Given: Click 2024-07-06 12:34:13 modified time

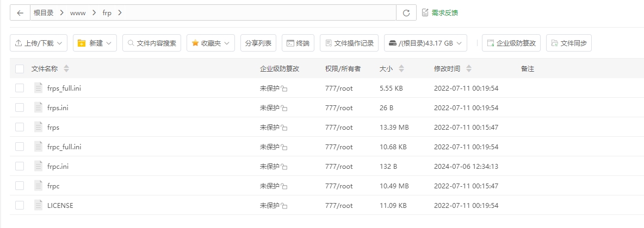Looking at the screenshot, I should coord(466,167).
